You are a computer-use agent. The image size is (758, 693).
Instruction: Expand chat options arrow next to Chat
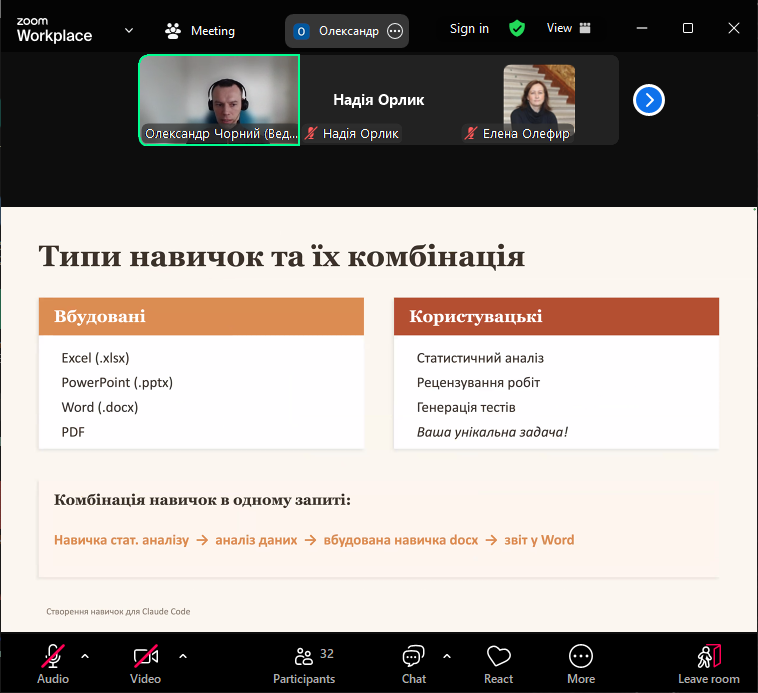pyautogui.click(x=446, y=656)
